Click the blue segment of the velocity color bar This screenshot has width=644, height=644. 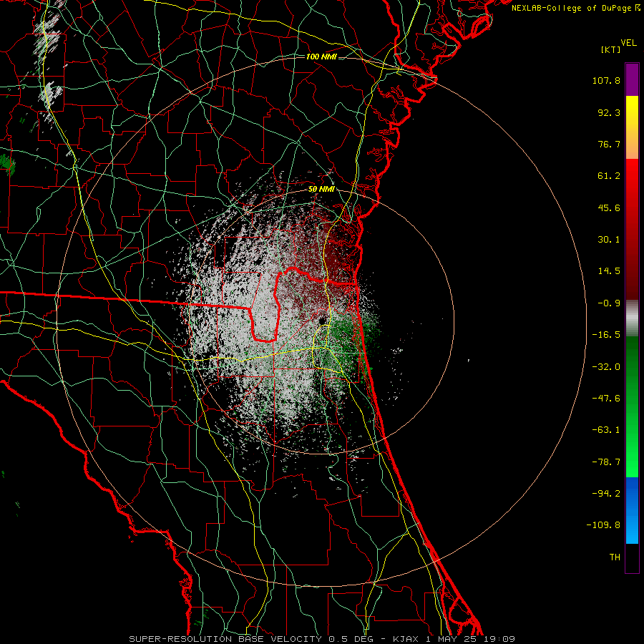pos(632,510)
